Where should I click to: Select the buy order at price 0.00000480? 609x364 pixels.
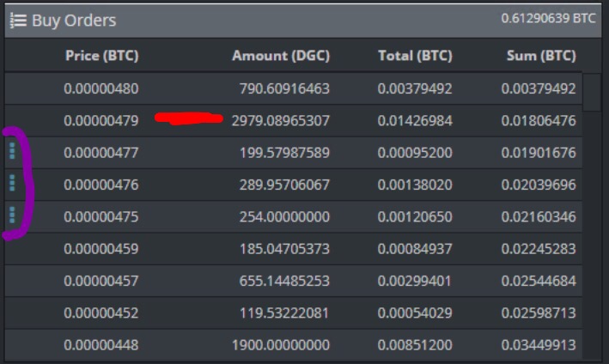293,88
